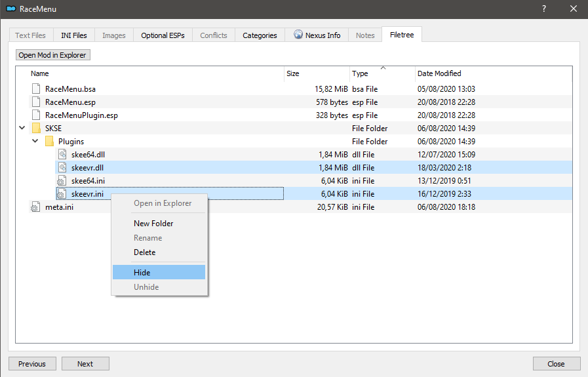The width and height of the screenshot is (588, 377).
Task: Open the Notes tab
Action: click(365, 35)
